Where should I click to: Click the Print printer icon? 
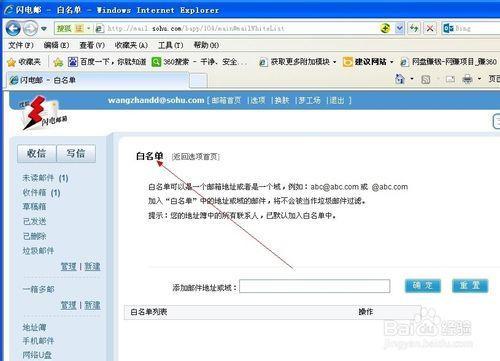[x=467, y=79]
